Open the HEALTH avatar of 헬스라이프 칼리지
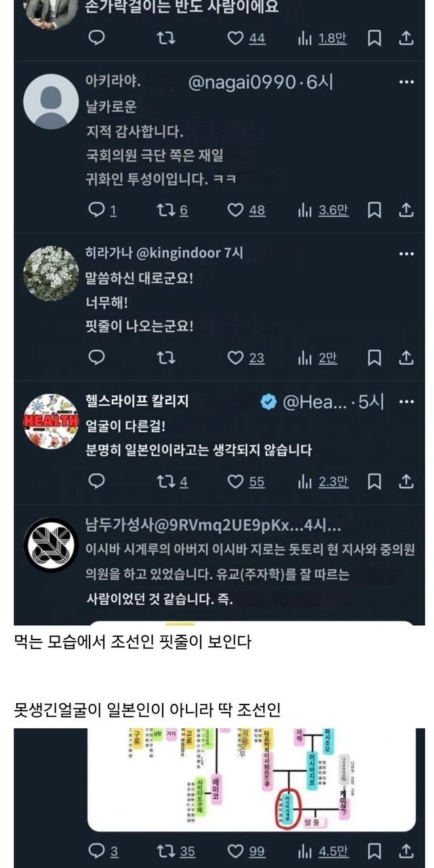The image size is (434, 868). pos(51,421)
